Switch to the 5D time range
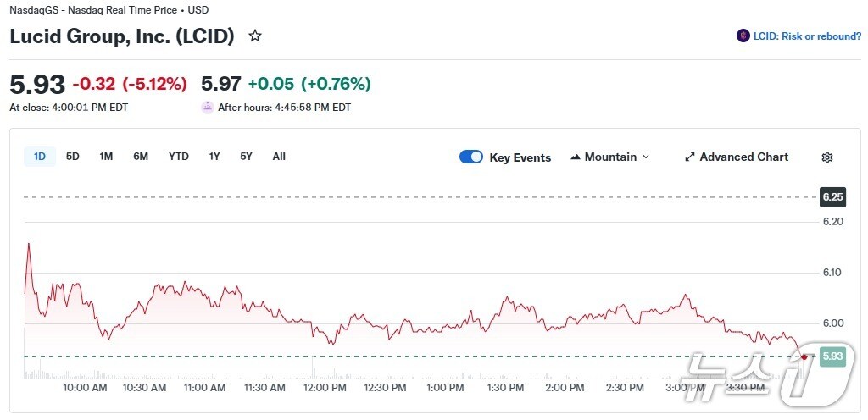 click(73, 156)
